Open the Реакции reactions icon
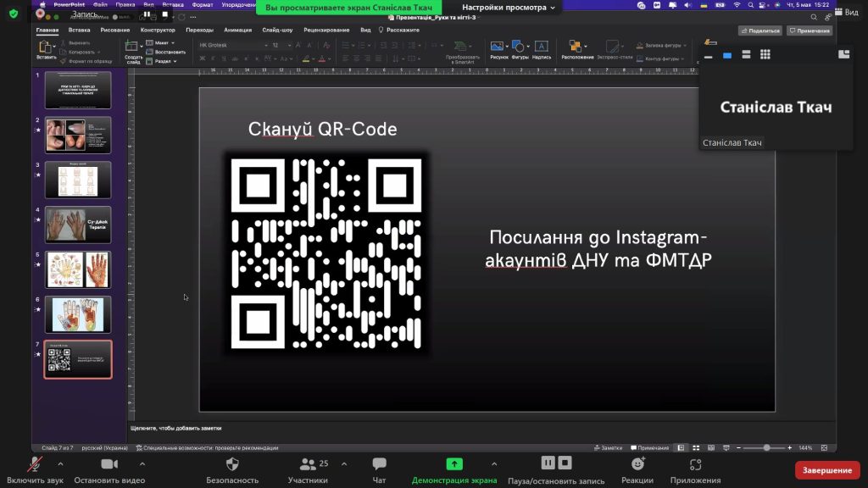Image resolution: width=868 pixels, height=488 pixels. point(637,463)
